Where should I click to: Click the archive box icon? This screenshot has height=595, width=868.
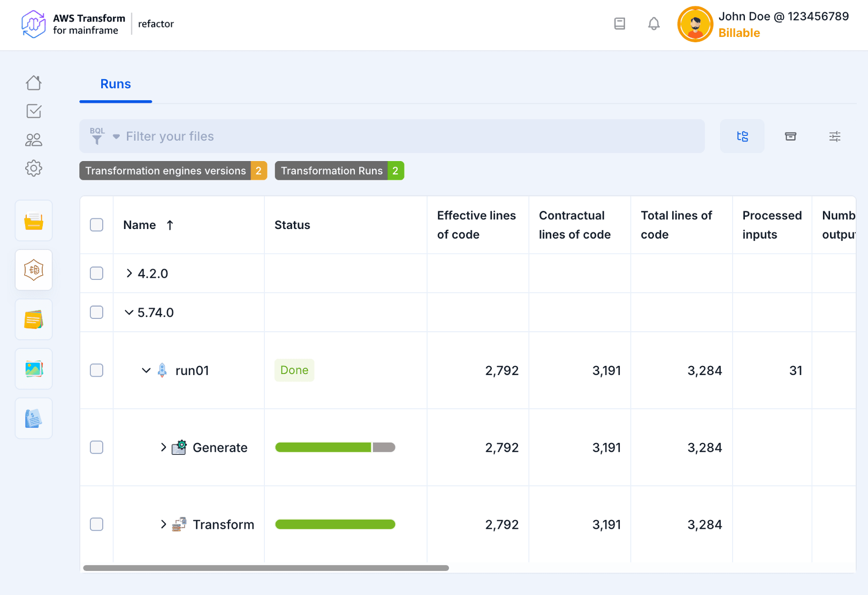(x=790, y=136)
